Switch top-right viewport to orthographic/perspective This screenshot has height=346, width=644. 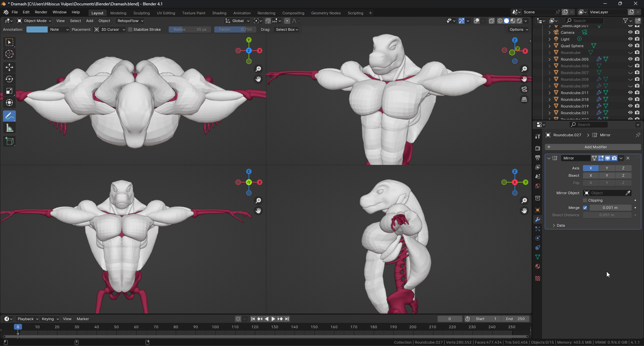point(524,99)
